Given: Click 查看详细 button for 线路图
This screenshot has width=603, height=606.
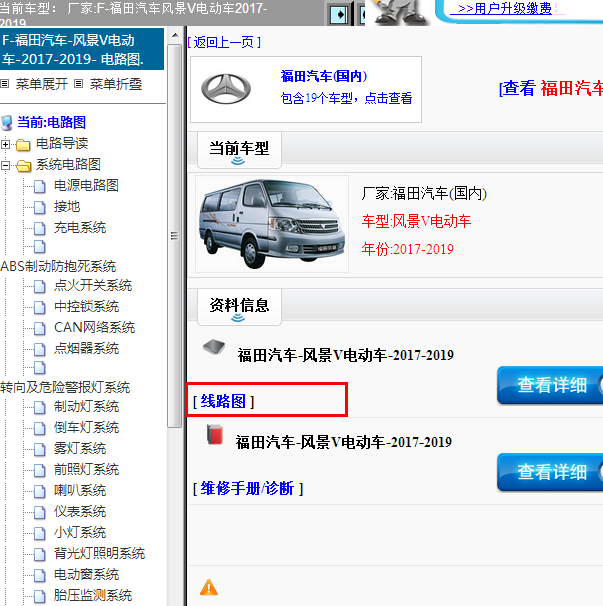Looking at the screenshot, I should [x=550, y=385].
